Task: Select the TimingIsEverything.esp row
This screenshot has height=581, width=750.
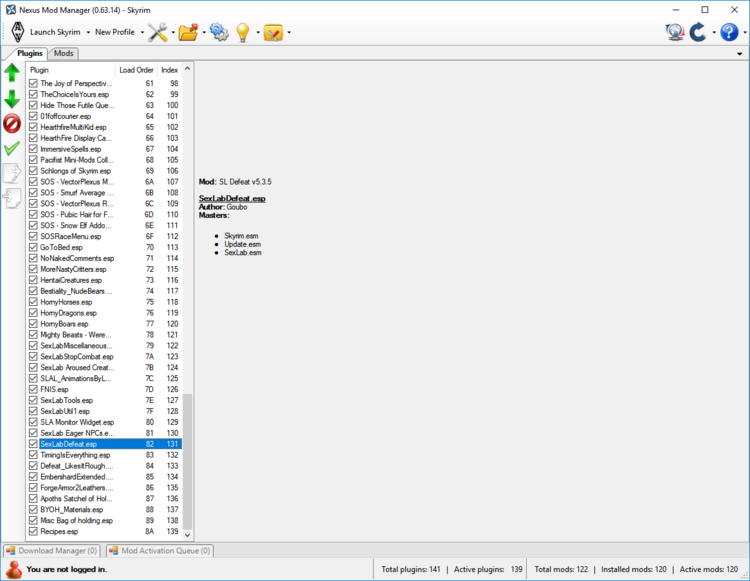Action: click(x=104, y=455)
